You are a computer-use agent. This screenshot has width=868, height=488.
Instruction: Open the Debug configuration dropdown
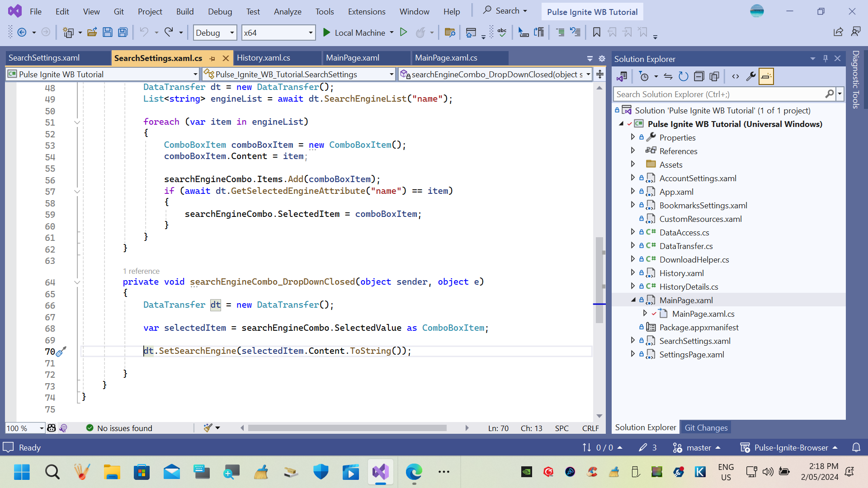click(x=232, y=33)
